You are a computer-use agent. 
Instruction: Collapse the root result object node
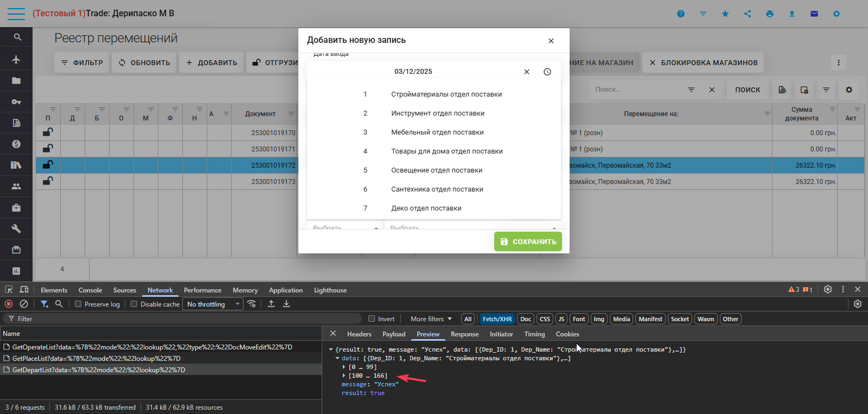pos(331,349)
